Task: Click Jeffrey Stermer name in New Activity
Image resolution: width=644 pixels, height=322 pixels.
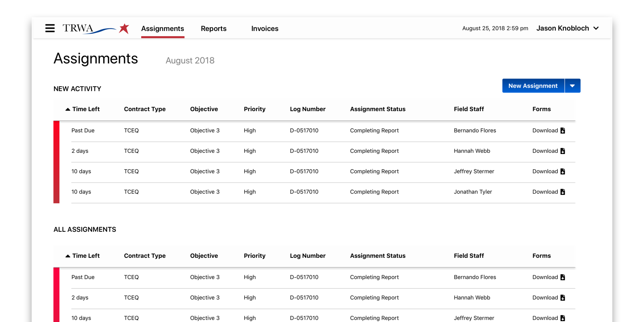Action: click(x=474, y=172)
